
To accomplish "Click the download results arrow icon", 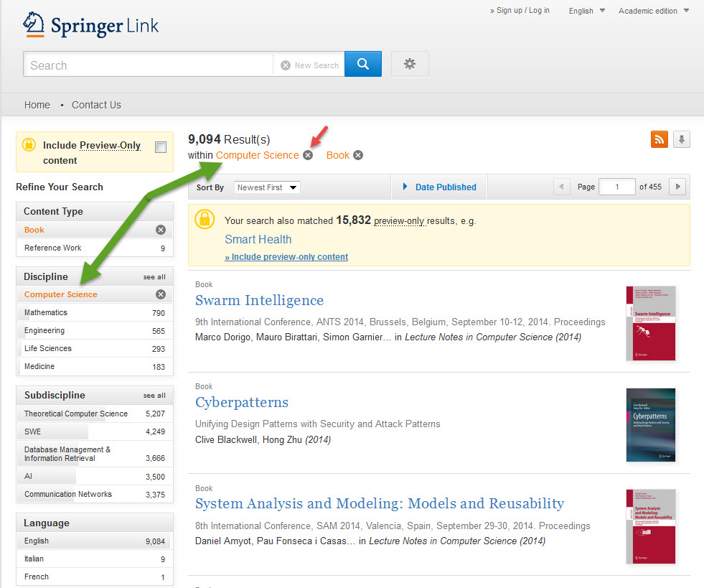I will [681, 139].
